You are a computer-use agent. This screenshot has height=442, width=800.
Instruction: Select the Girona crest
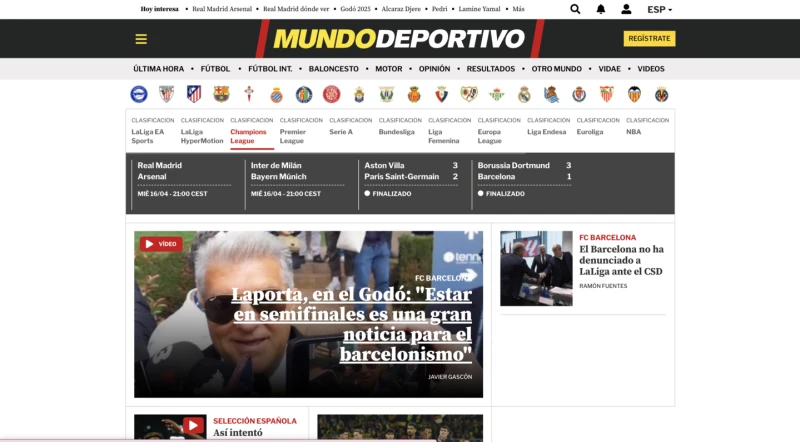point(332,94)
